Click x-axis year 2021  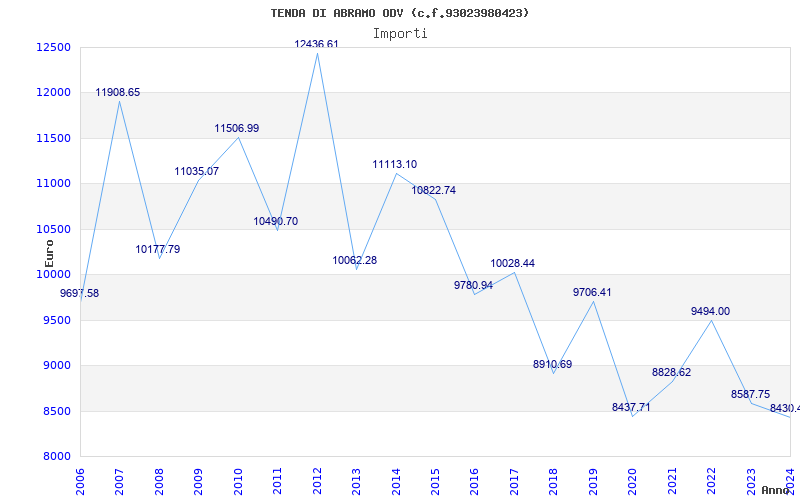672,481
